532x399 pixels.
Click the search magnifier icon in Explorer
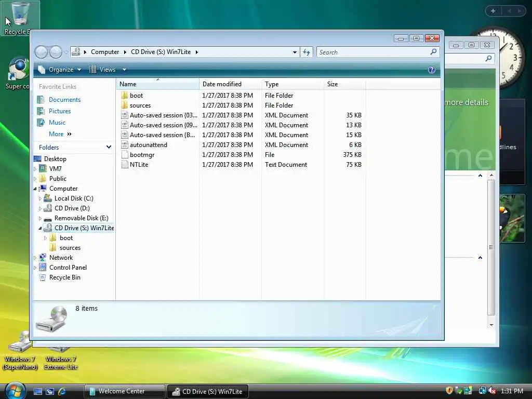(433, 52)
